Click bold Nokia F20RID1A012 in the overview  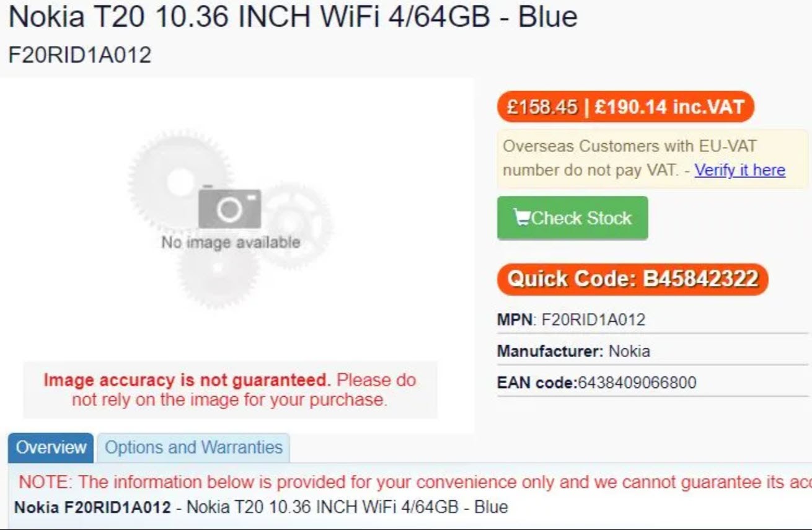(x=92, y=507)
